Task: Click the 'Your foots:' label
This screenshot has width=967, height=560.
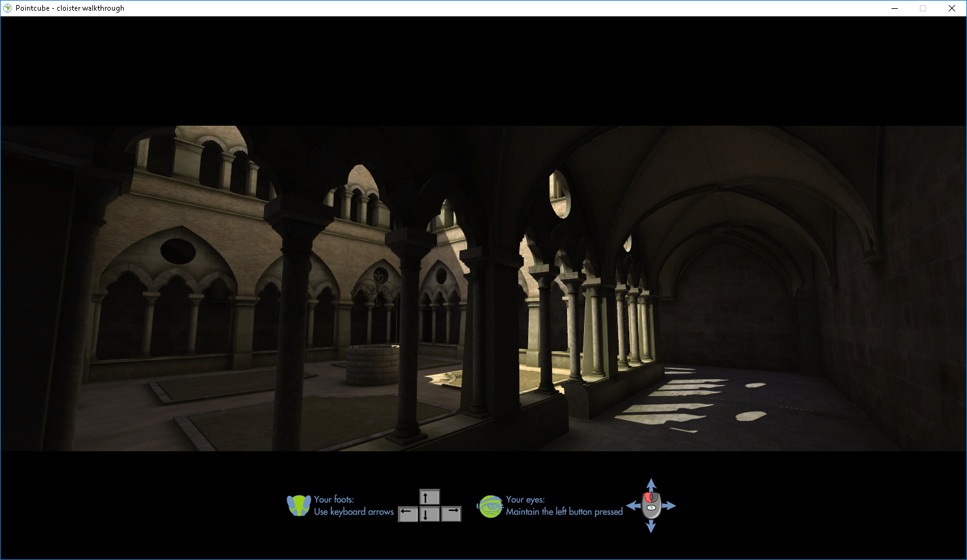Action: (334, 500)
